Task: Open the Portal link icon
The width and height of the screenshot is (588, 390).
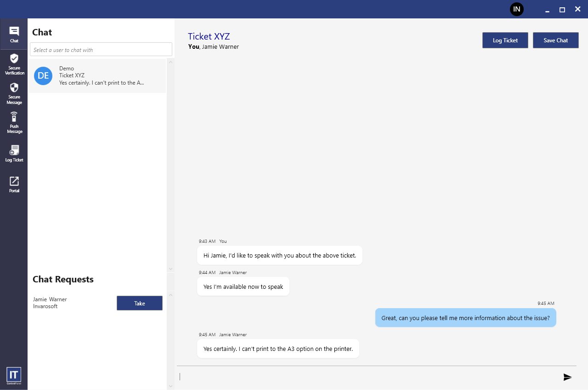Action: pyautogui.click(x=14, y=184)
